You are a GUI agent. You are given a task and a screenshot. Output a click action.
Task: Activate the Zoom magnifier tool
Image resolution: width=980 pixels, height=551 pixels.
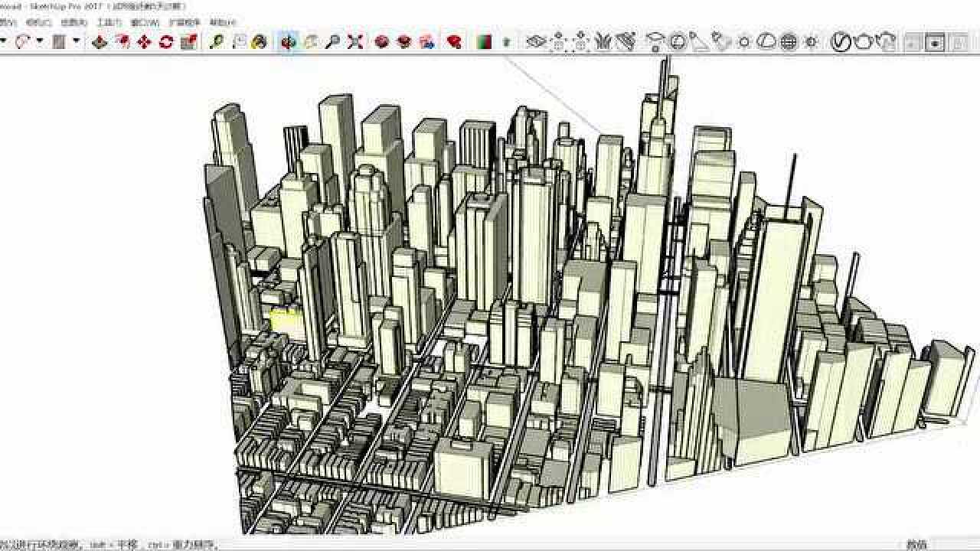click(x=332, y=42)
